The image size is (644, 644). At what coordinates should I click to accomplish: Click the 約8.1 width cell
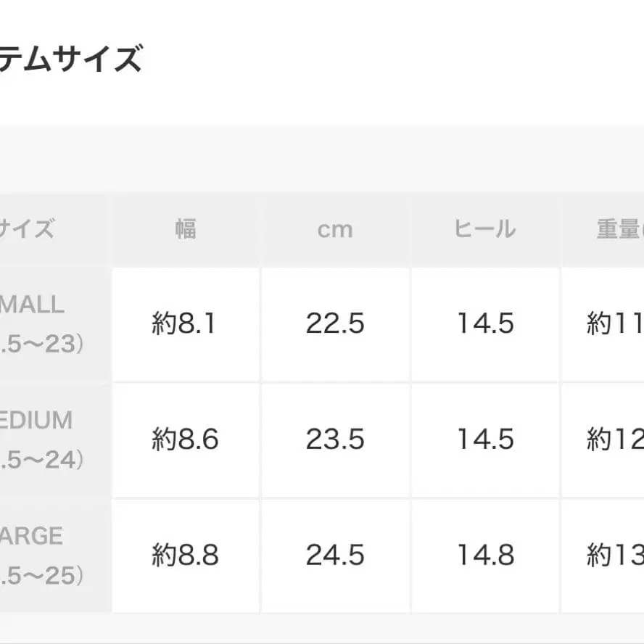[x=185, y=323]
